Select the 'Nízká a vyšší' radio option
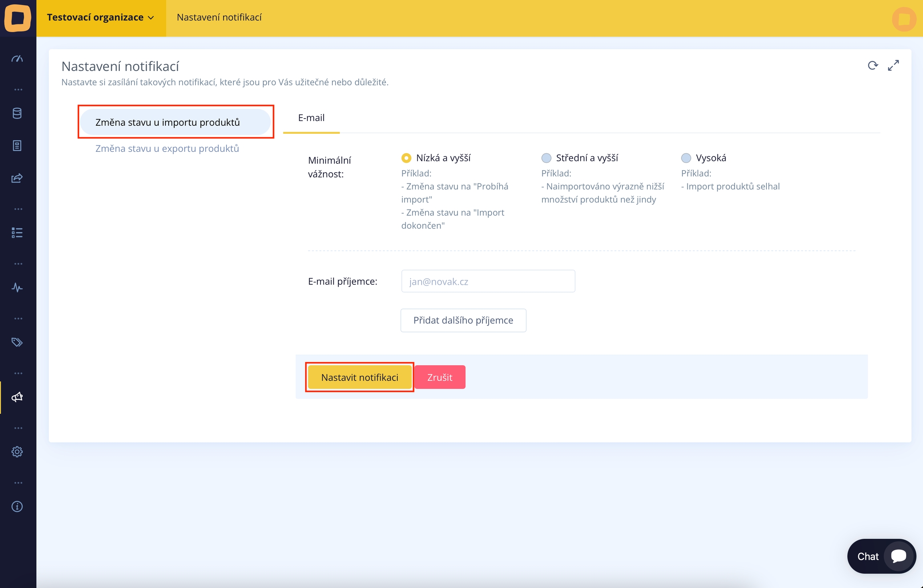The height and width of the screenshot is (588, 923). (x=406, y=158)
